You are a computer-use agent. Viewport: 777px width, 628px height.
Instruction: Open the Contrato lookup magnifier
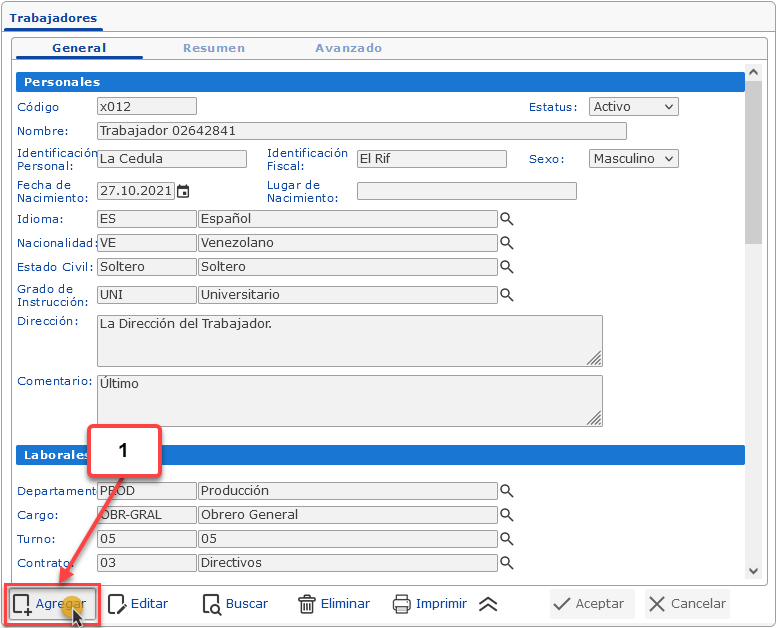click(507, 563)
